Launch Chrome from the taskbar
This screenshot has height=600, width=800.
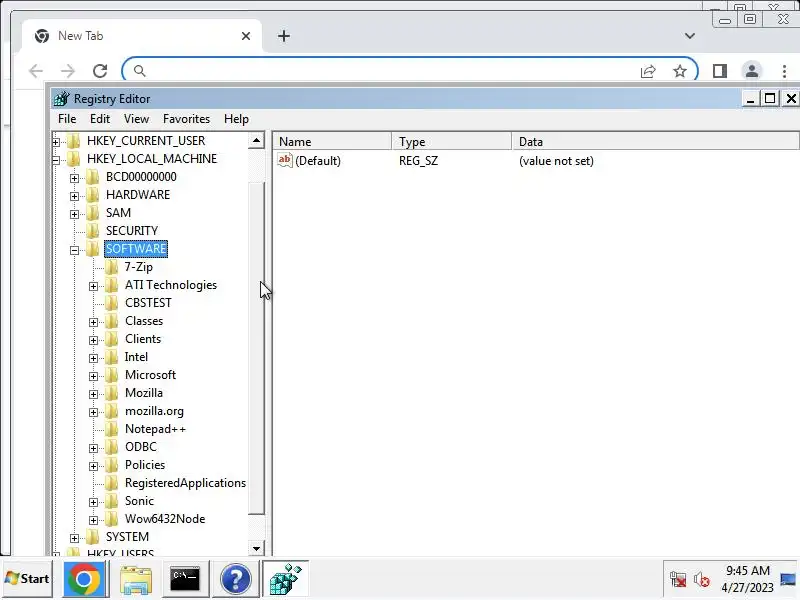click(x=84, y=579)
